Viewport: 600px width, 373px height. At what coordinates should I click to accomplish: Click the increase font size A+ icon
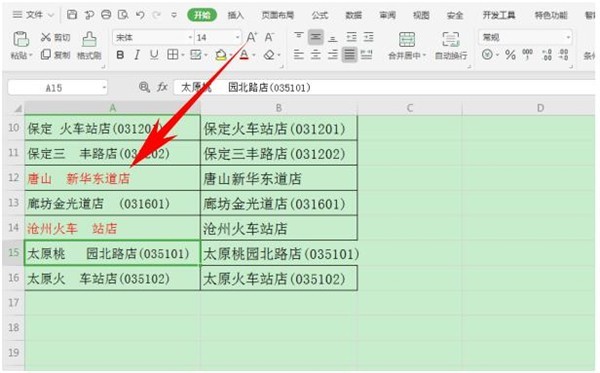[x=251, y=37]
